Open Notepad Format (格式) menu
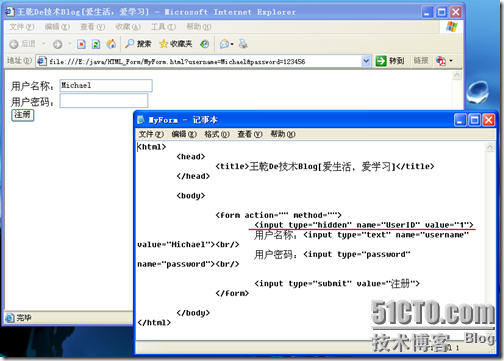 217,134
